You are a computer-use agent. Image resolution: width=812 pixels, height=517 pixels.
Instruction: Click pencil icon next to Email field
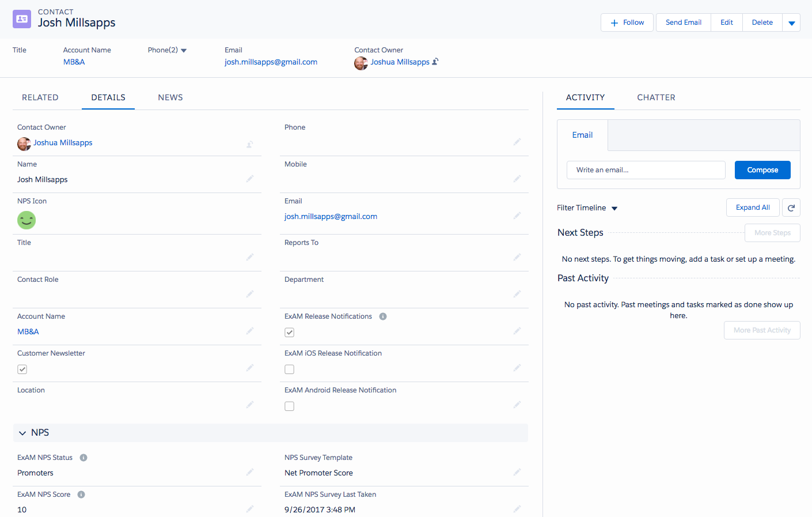[x=517, y=216]
